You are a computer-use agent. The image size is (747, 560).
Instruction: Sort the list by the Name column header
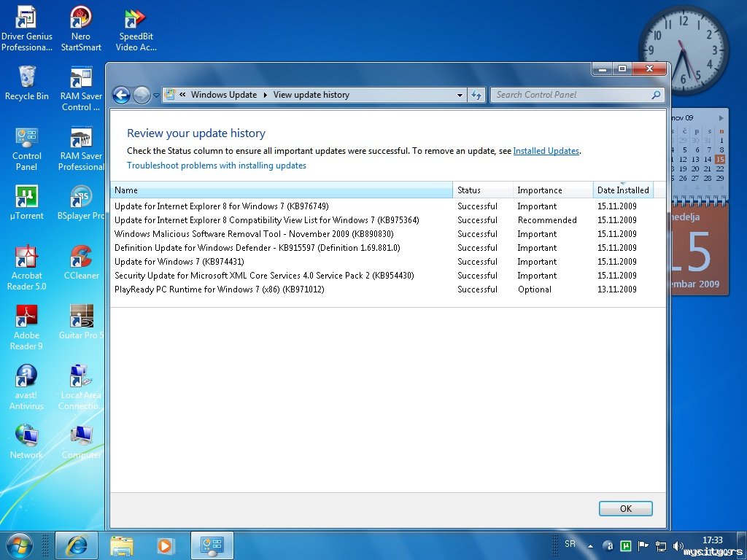point(281,190)
